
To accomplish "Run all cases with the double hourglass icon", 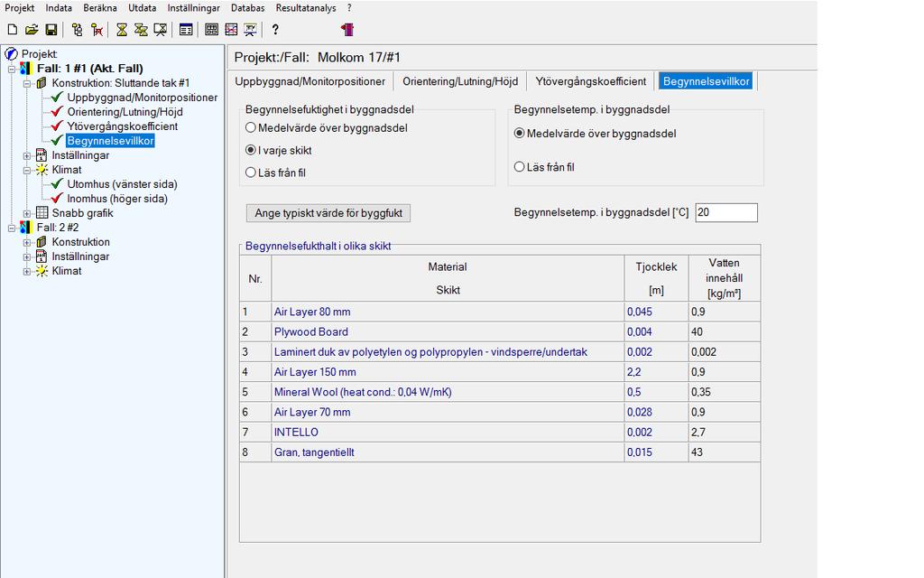I will 141,30.
